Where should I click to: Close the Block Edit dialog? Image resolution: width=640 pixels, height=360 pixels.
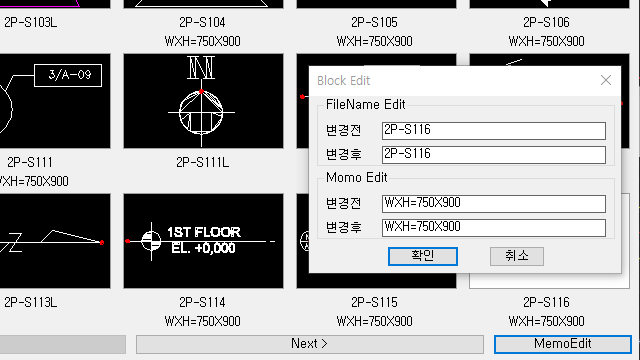[x=606, y=80]
